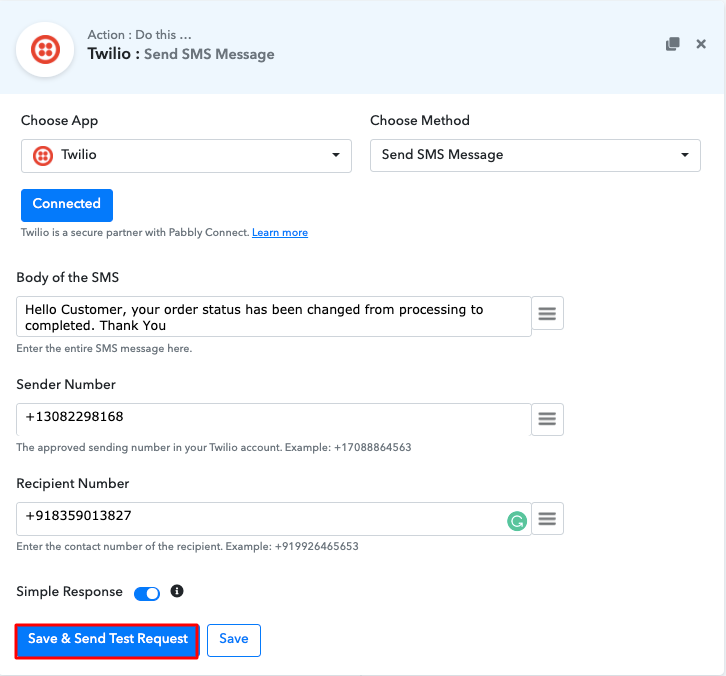Viewport: 726px width, 676px height.
Task: Open mapping menu for Body of the SMS
Action: (547, 313)
